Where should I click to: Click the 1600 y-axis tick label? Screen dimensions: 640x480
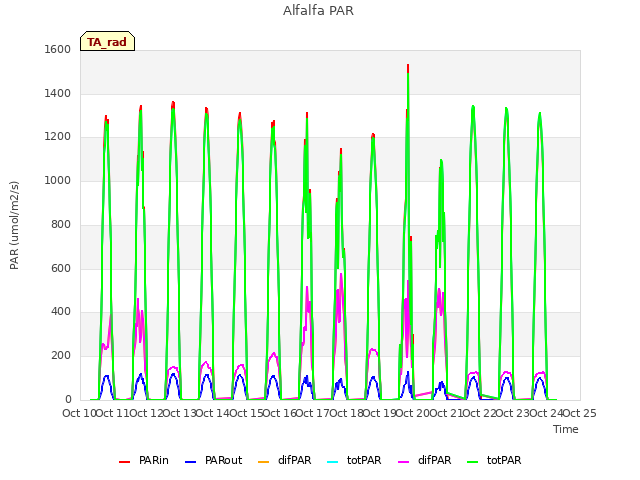[58, 49]
